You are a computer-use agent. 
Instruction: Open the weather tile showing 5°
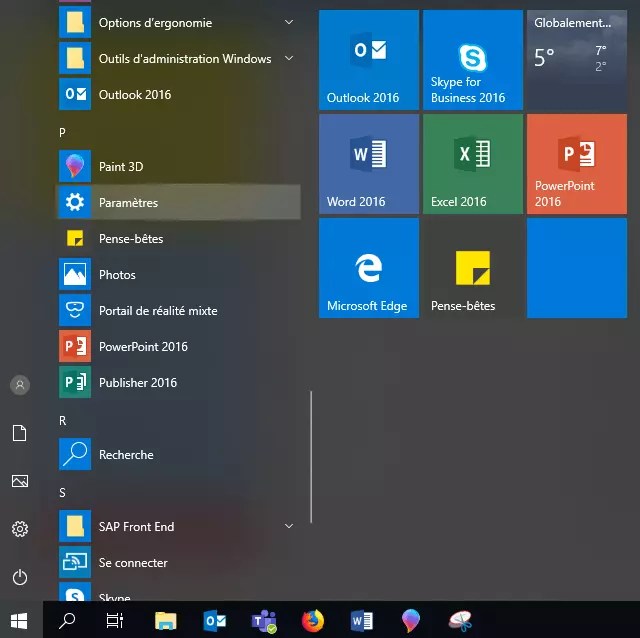coord(577,60)
